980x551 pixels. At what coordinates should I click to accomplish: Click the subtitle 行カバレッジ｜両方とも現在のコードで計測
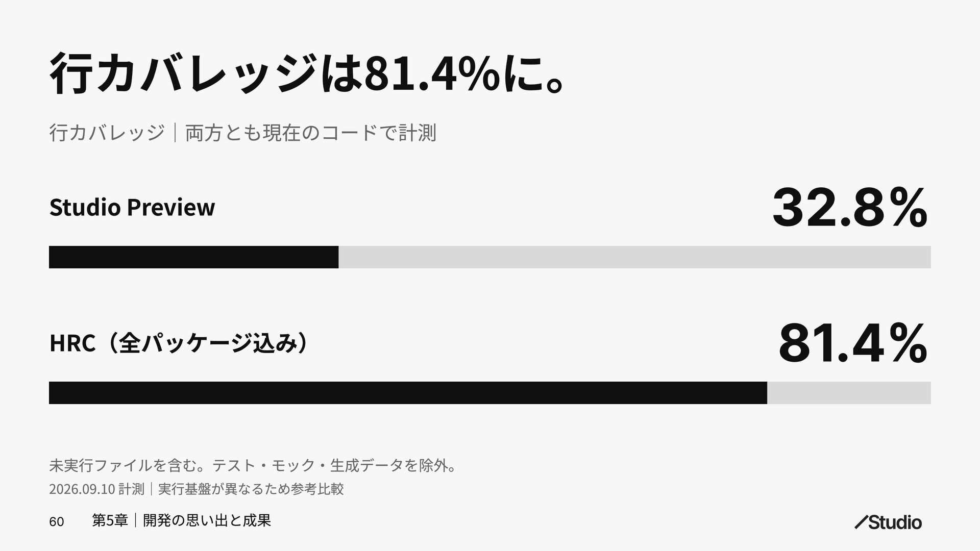click(x=242, y=133)
